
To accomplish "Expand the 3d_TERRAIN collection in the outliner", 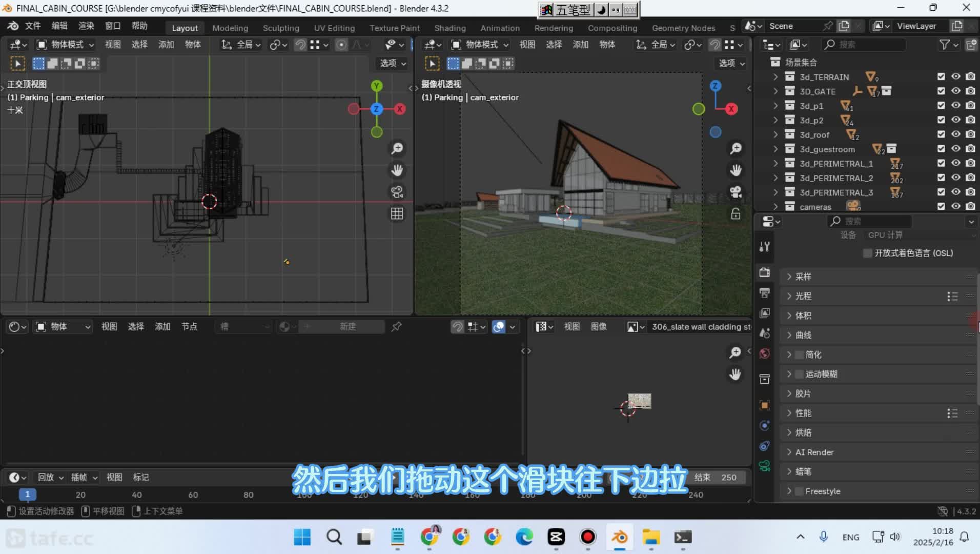I will [x=775, y=77].
